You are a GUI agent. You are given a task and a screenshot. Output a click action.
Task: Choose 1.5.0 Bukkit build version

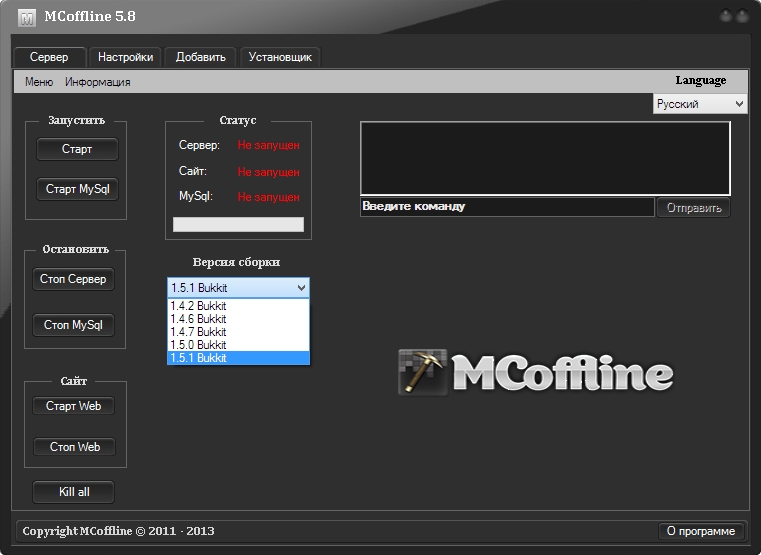[x=238, y=345]
